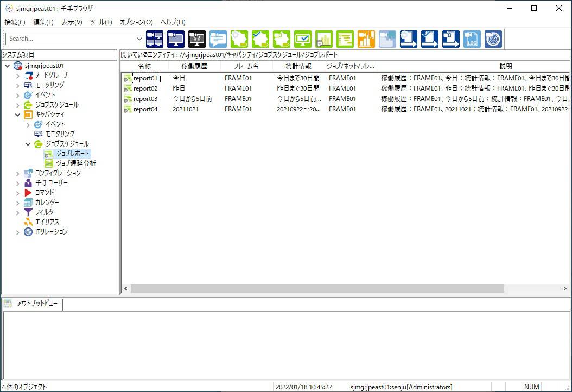Open the 表示(V) menu

tap(72, 22)
